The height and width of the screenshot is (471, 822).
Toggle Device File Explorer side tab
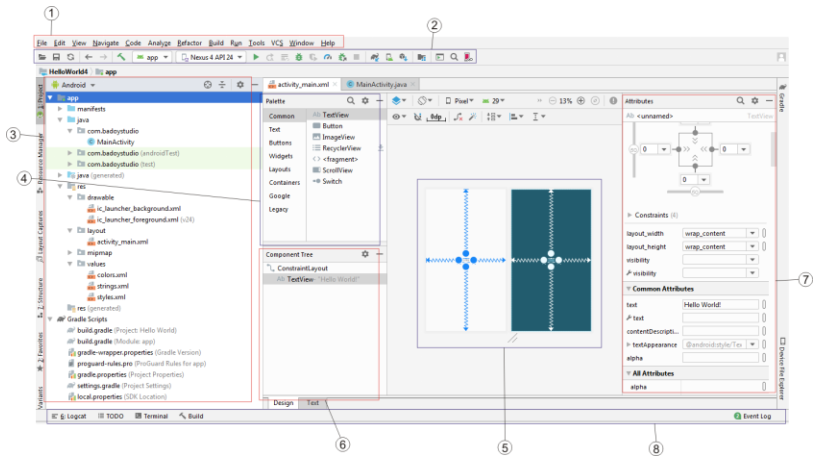pyautogui.click(x=782, y=368)
